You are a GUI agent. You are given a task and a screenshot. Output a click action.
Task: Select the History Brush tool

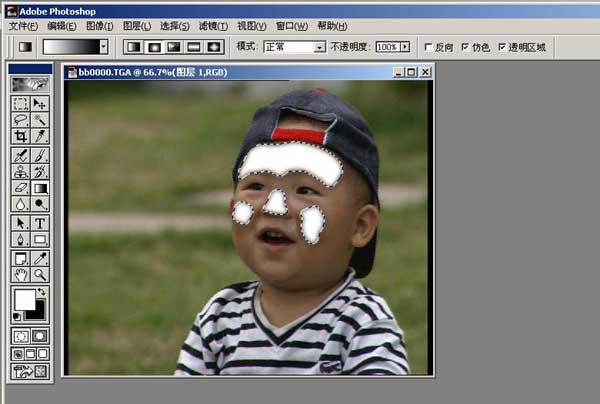point(40,171)
